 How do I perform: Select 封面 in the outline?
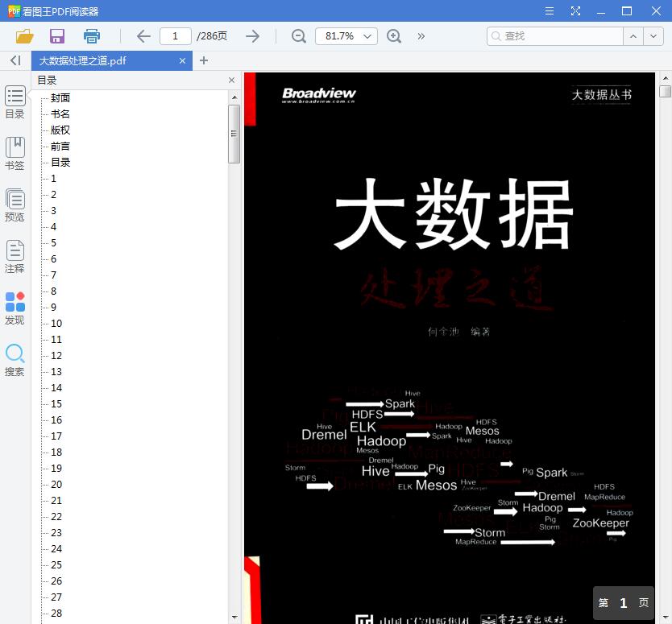[x=60, y=97]
